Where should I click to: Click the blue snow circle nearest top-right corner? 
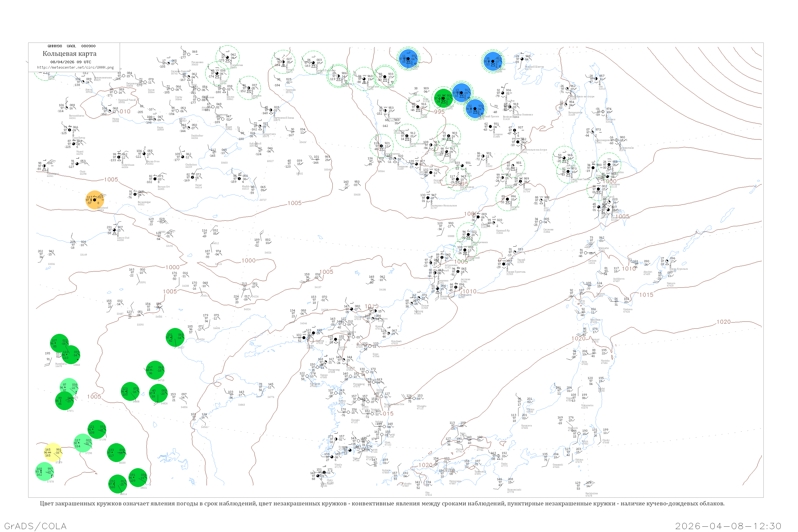tap(493, 61)
